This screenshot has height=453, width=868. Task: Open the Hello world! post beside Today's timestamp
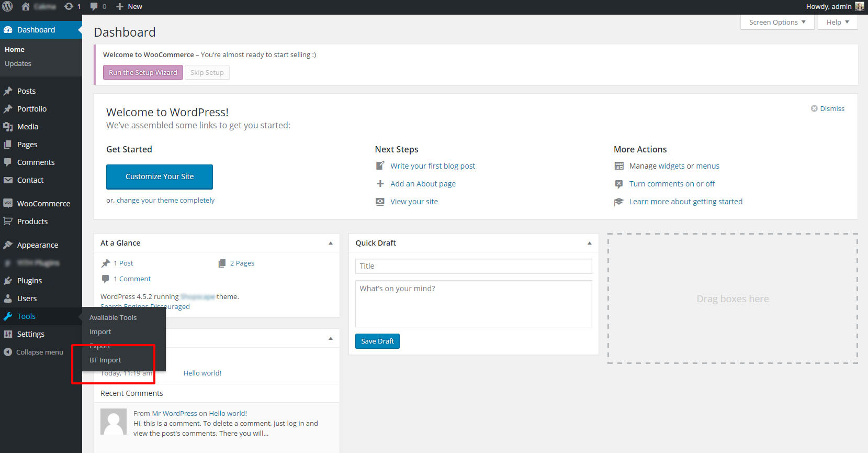pos(202,373)
